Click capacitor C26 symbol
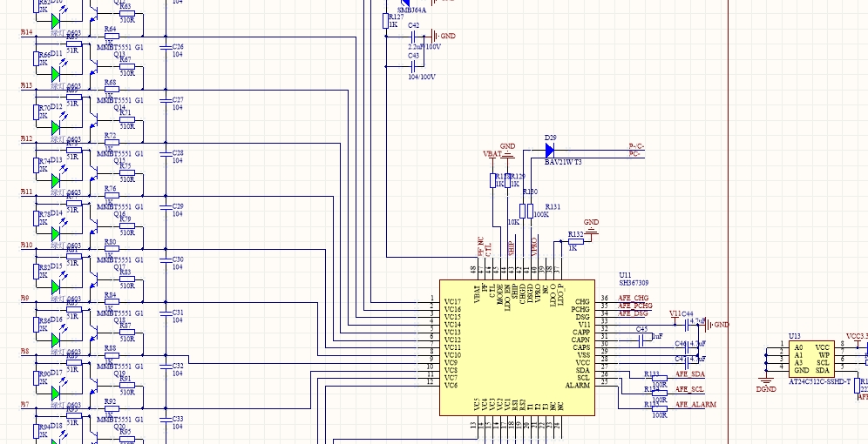The width and height of the screenshot is (868, 444). click(166, 48)
